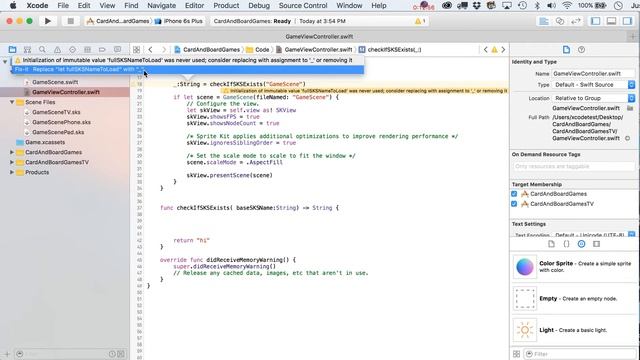Viewport: 640px width, 360px height.
Task: Select the Color Sprite library item
Action: [x=573, y=267]
